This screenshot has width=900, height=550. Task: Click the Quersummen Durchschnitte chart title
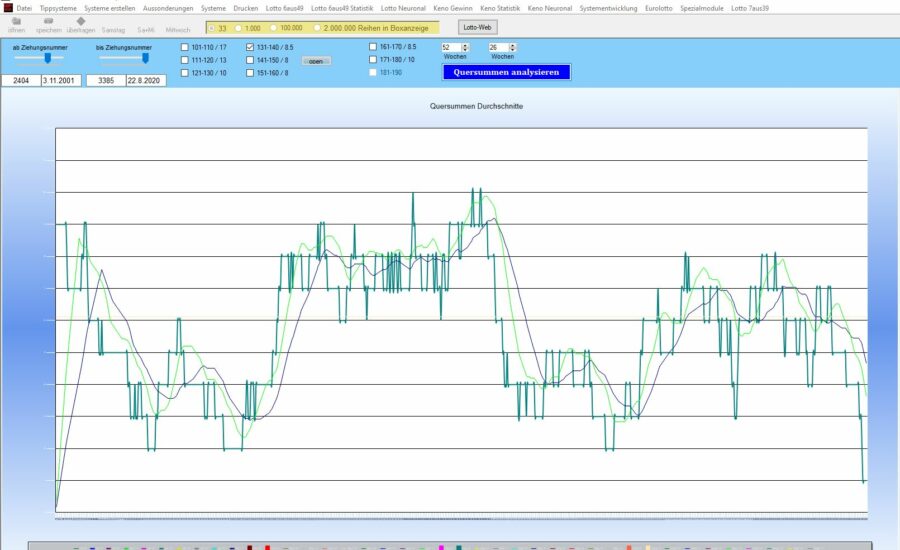[x=476, y=106]
